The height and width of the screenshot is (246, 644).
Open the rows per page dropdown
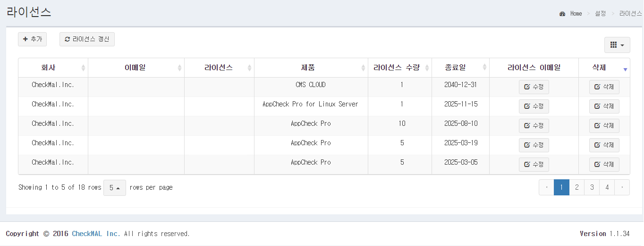tap(114, 188)
